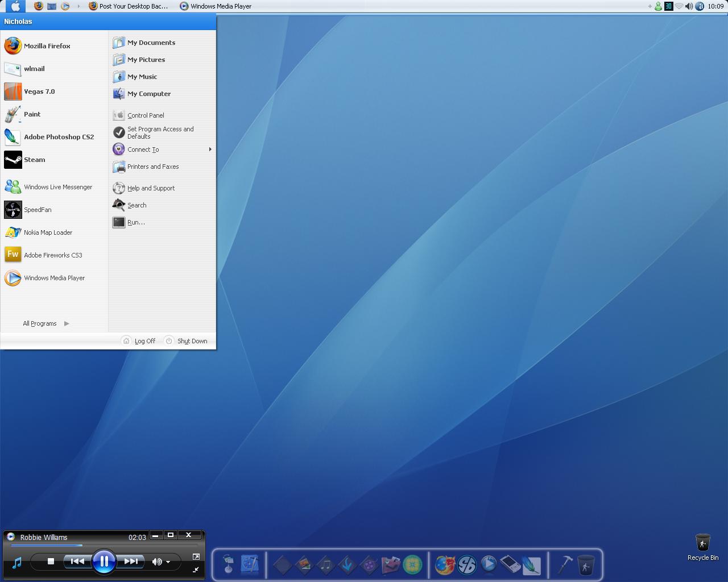Click the Show Desktop quick launch icon
Viewport: 728px width, 582px height.
coord(52,6)
